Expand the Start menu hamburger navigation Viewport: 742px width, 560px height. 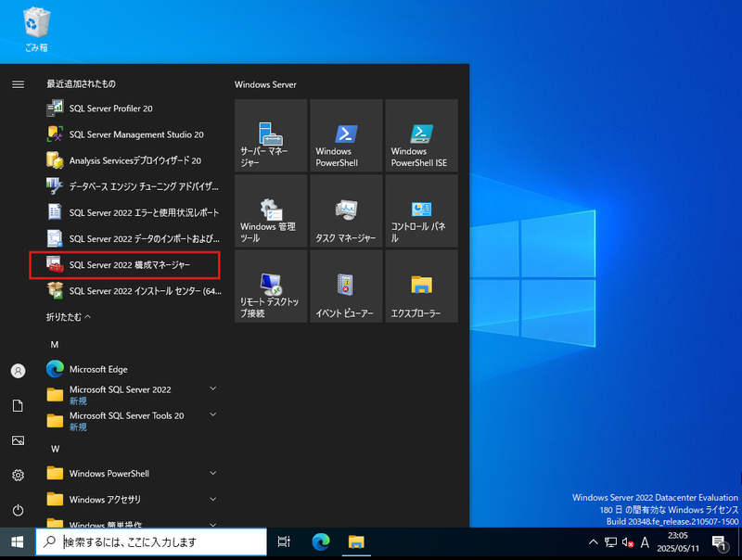coord(18,84)
